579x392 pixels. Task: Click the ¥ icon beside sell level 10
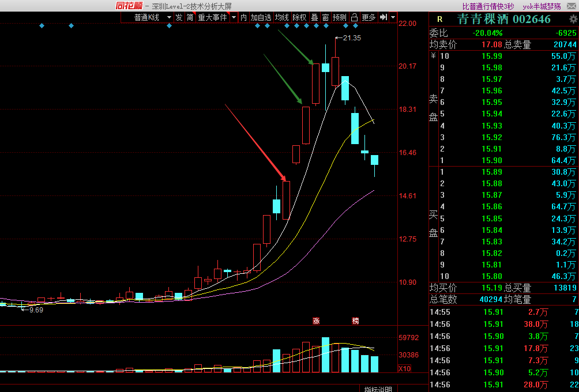[x=434, y=56]
